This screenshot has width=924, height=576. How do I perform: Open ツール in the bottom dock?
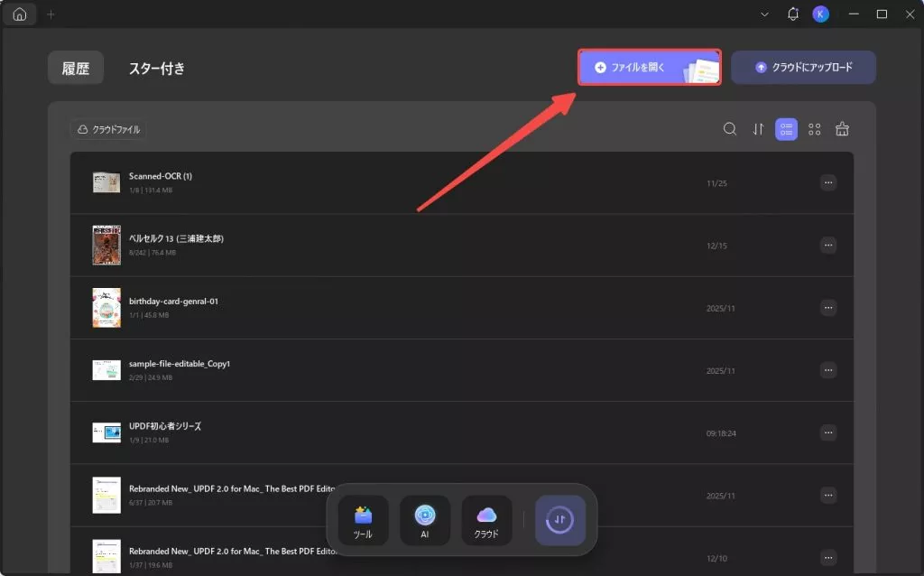(363, 521)
